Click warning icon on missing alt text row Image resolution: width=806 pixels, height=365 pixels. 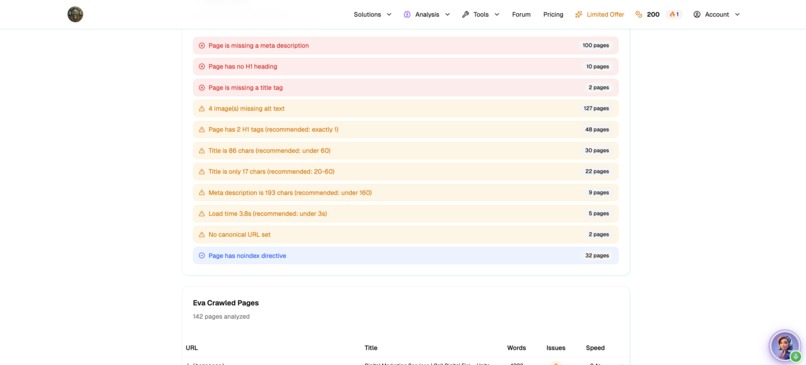(202, 108)
